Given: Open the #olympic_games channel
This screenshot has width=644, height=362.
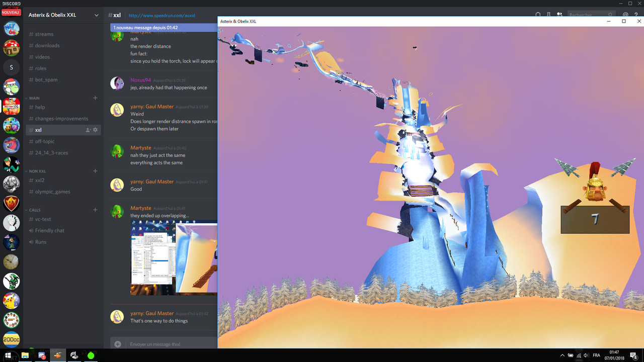Looking at the screenshot, I should (63, 192).
